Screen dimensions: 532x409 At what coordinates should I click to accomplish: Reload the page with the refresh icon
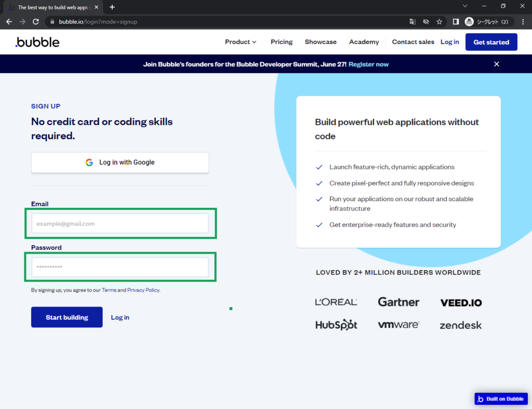(36, 22)
